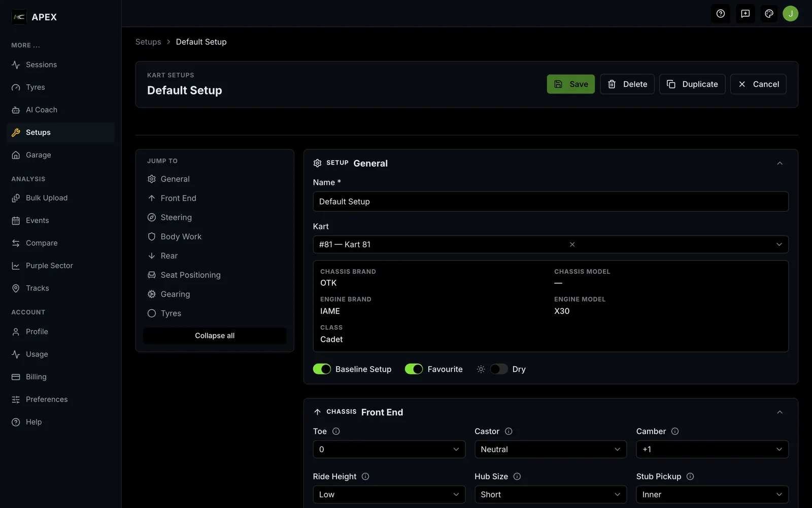Open Bulk Upload in the sidebar
This screenshot has height=508, width=812.
(61, 198)
